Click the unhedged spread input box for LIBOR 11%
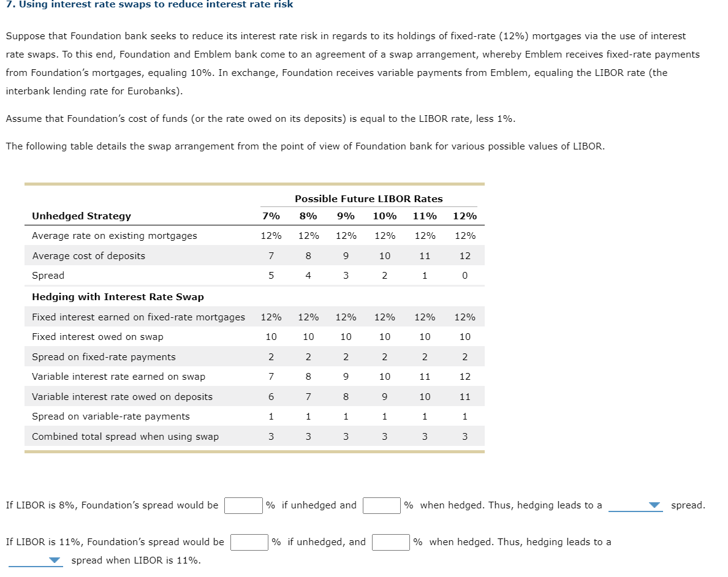 coord(249,542)
